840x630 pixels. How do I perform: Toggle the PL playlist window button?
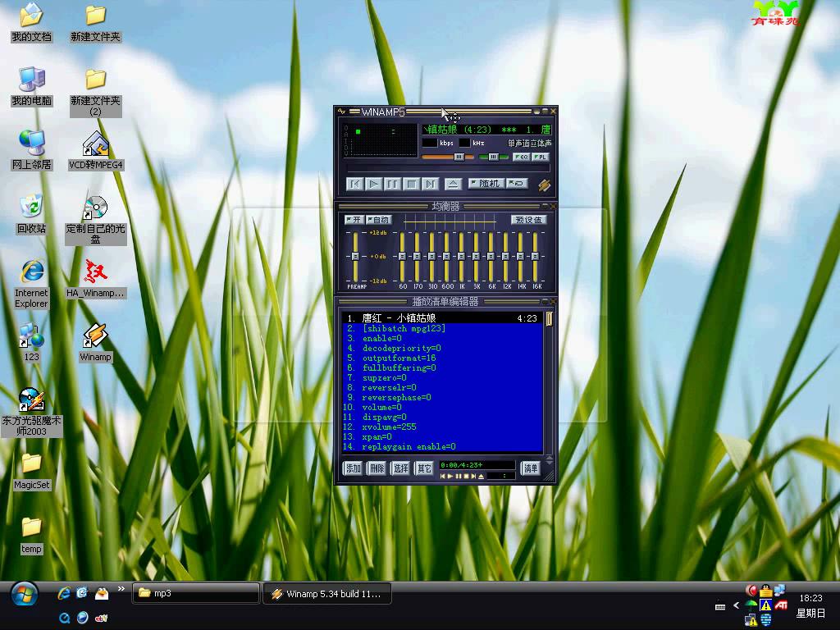[540, 157]
